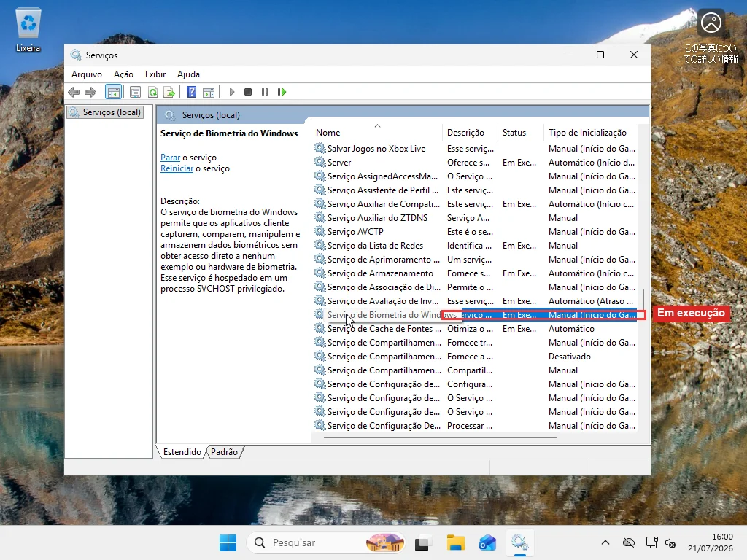
Task: Sort by the Nome column header
Action: (x=378, y=133)
